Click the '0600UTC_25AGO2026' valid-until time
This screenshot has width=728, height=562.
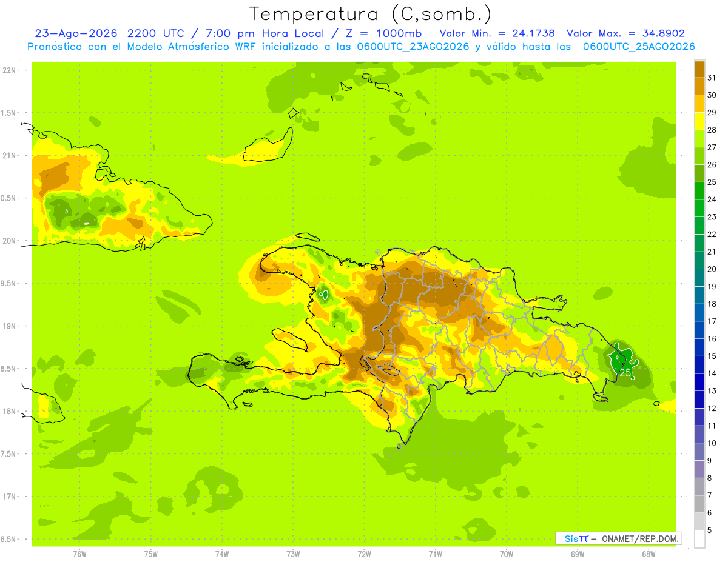coord(639,47)
